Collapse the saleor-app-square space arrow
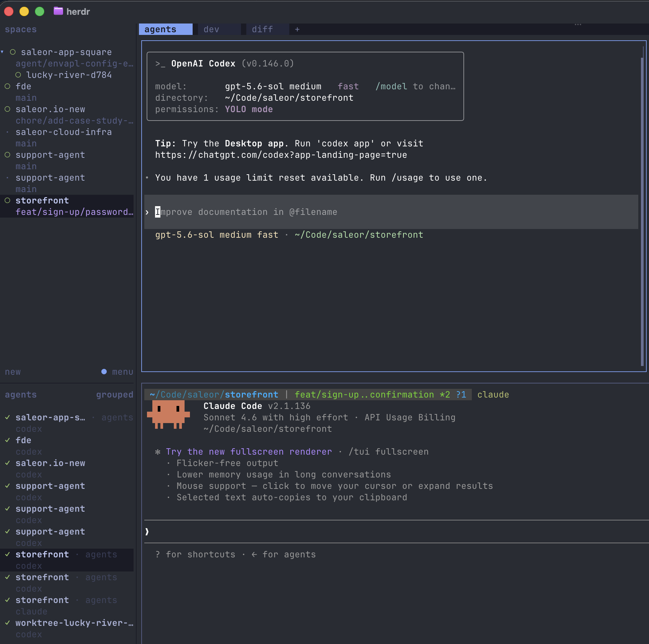The image size is (649, 644). pos(2,52)
